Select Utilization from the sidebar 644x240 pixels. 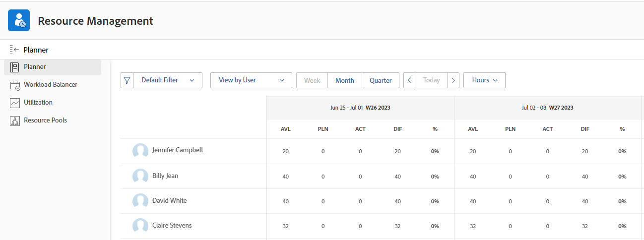pos(38,103)
